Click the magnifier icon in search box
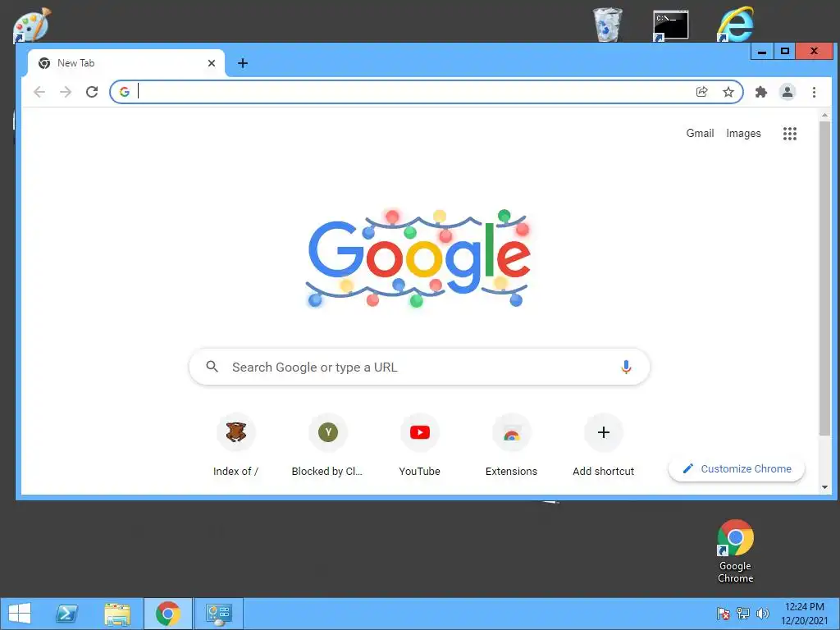 tap(212, 367)
